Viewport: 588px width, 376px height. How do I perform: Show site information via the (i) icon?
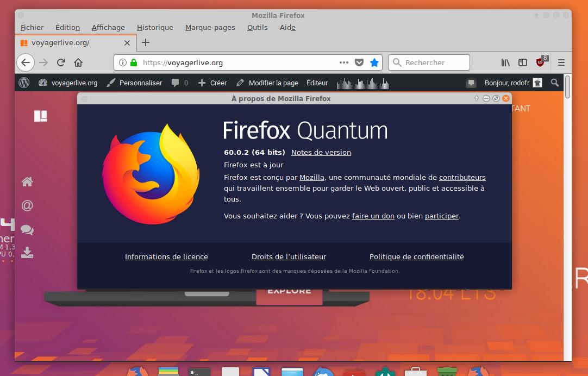coord(123,62)
